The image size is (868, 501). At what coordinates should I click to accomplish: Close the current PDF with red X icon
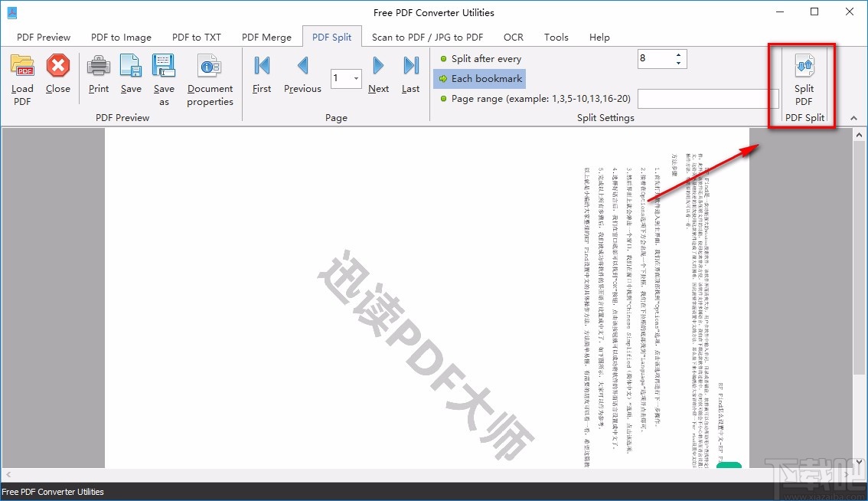57,65
